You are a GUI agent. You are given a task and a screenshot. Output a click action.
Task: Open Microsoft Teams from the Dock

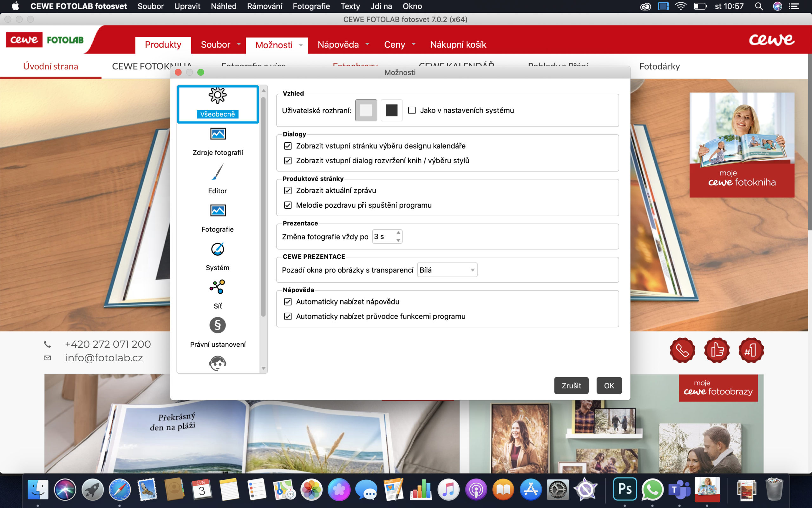(x=680, y=489)
